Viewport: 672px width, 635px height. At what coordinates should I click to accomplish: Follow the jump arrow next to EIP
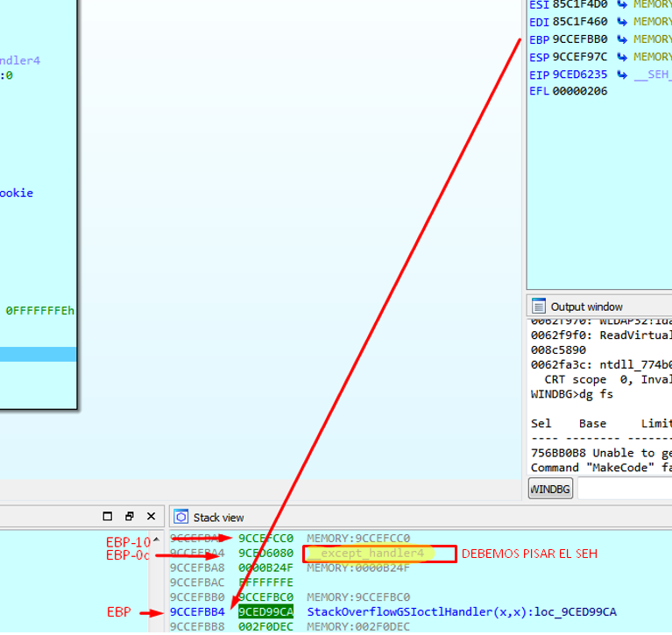tap(622, 74)
